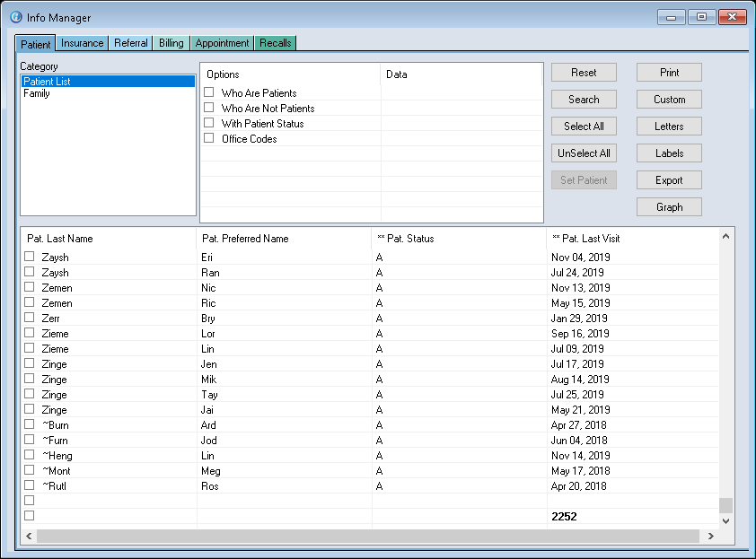The width and height of the screenshot is (756, 559).
Task: Open the Graph button
Action: pyautogui.click(x=669, y=207)
